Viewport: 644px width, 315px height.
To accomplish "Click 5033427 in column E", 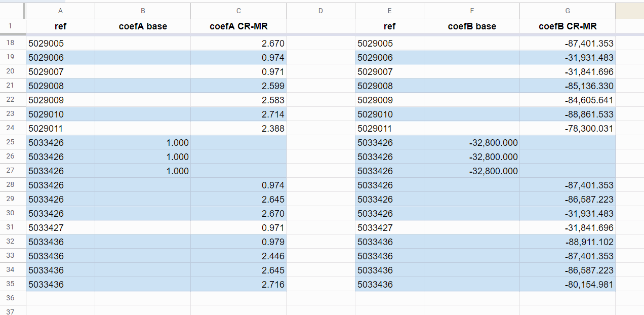I will [389, 228].
